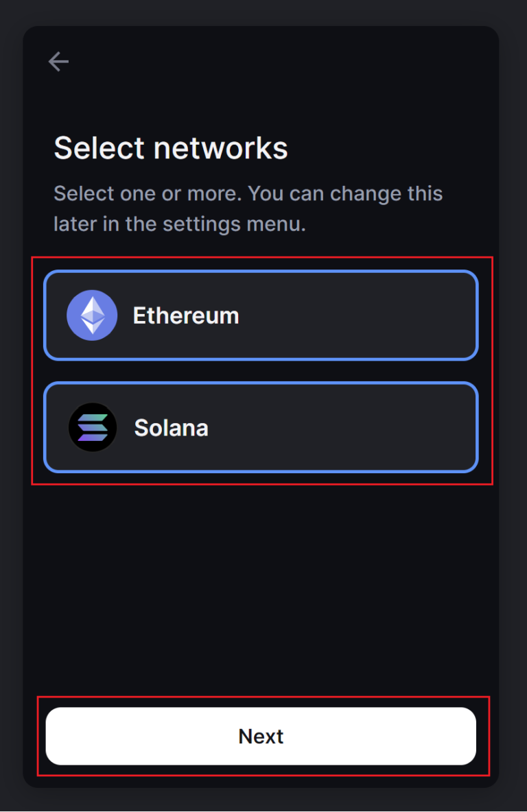
Task: Click the black circular Solana icon
Action: pos(92,427)
